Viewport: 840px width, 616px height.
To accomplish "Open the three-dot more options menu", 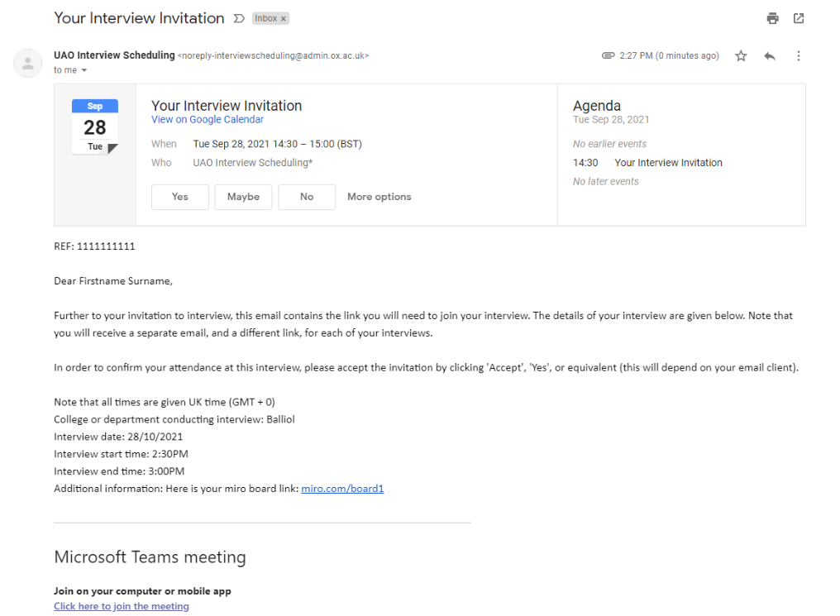I will pyautogui.click(x=798, y=55).
